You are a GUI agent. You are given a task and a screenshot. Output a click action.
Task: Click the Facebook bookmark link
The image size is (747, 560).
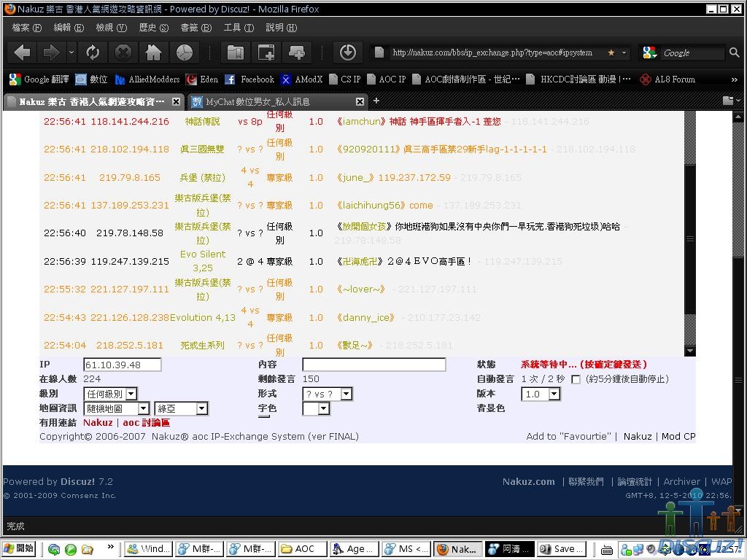coord(250,79)
